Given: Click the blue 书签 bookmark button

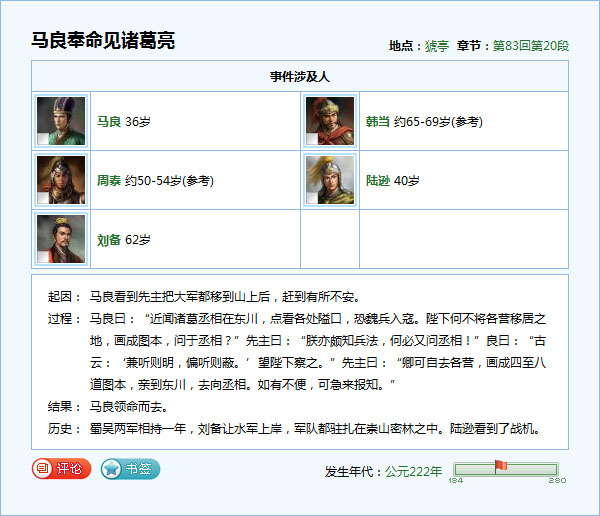Looking at the screenshot, I should pyautogui.click(x=130, y=468).
